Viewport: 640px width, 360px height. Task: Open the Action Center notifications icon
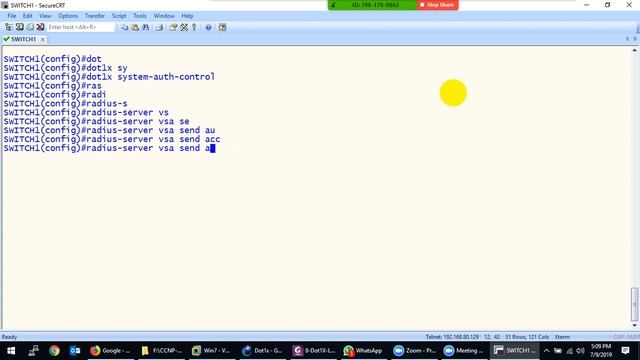pos(625,351)
